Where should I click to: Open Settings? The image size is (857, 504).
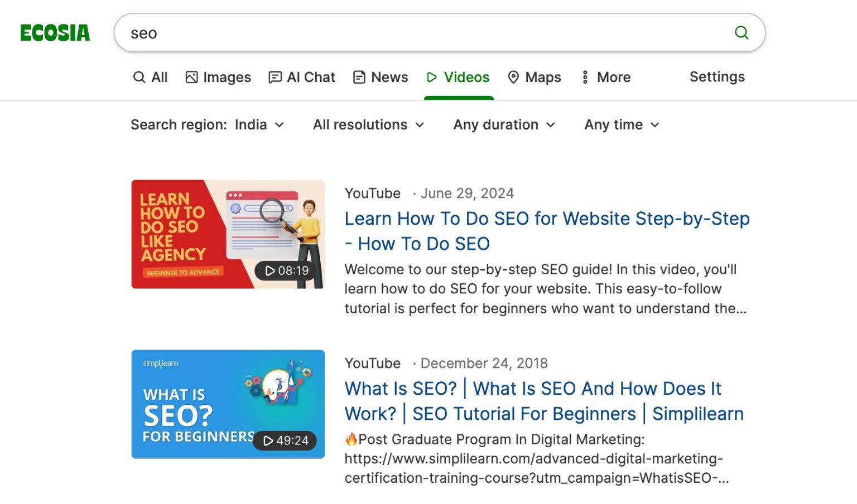click(716, 77)
